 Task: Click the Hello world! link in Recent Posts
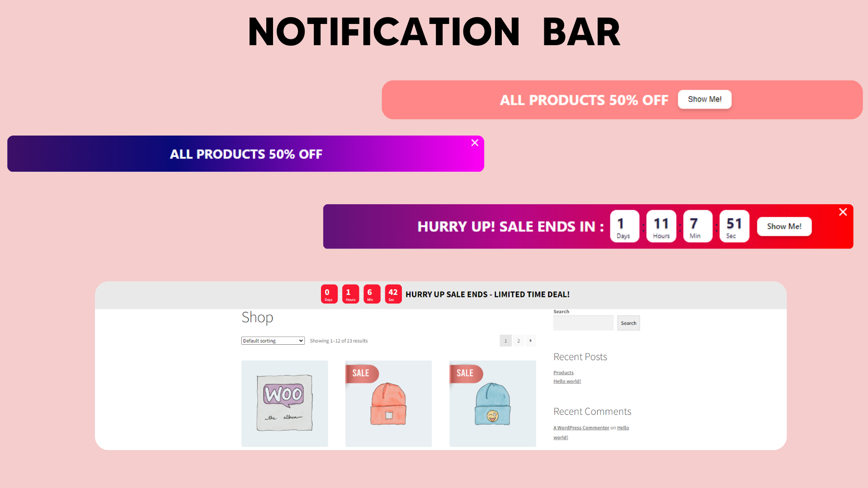[567, 381]
